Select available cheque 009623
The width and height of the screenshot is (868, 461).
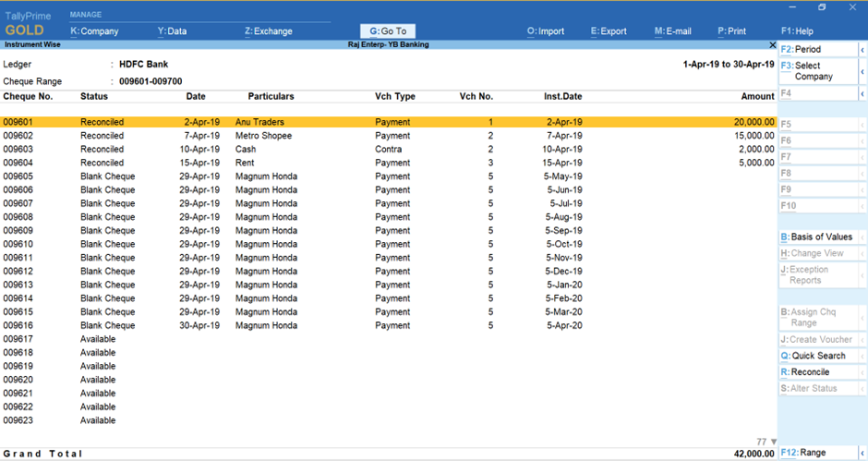tap(18, 420)
